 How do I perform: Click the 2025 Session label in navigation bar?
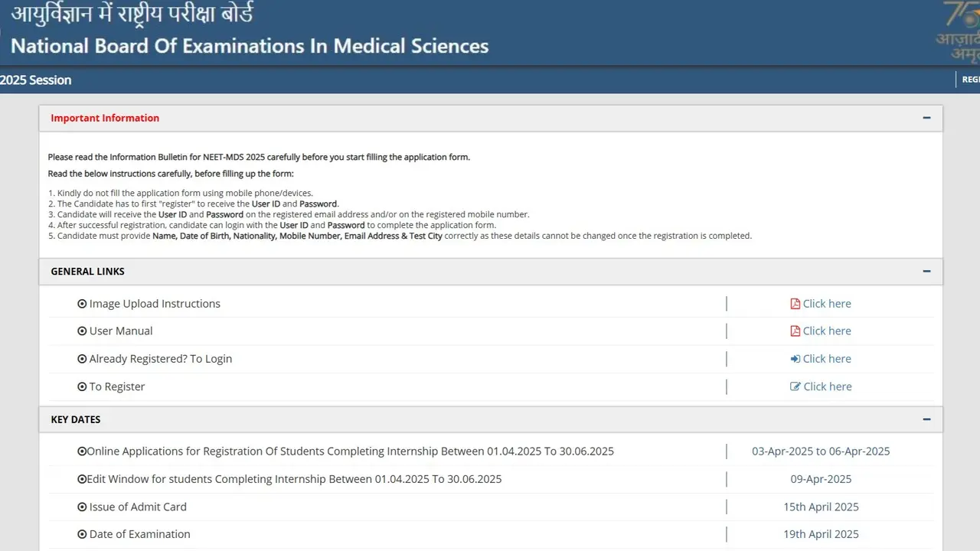35,80
